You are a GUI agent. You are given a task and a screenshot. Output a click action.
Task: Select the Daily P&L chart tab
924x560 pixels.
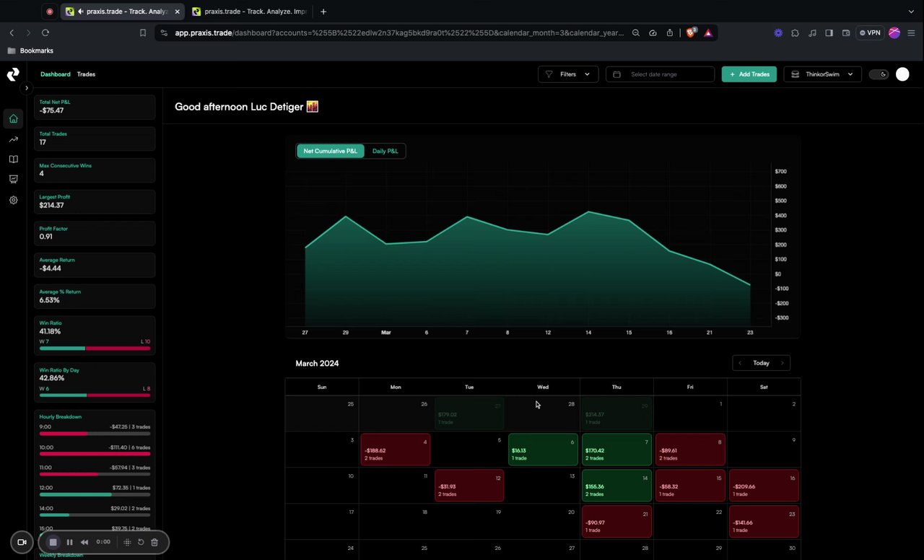pyautogui.click(x=385, y=151)
